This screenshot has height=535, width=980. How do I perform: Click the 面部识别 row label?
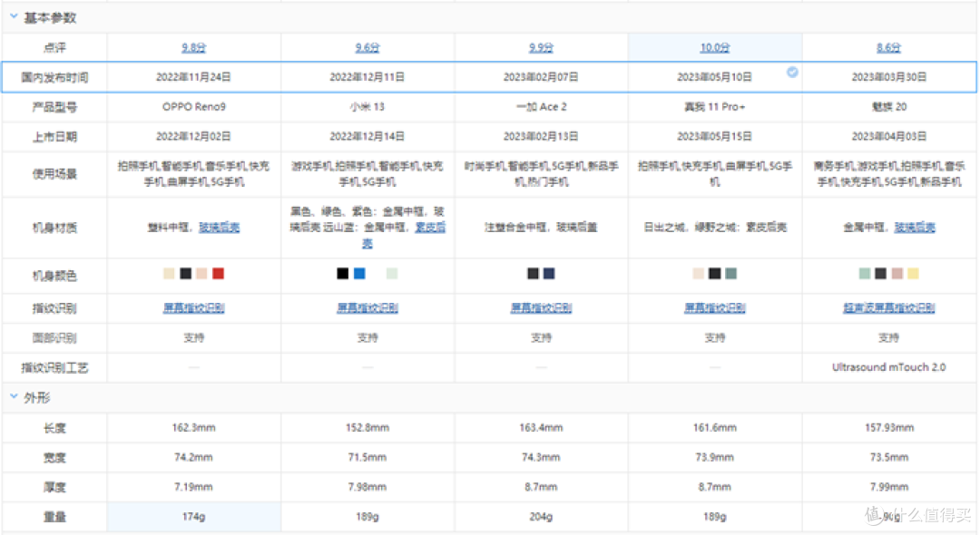54,337
